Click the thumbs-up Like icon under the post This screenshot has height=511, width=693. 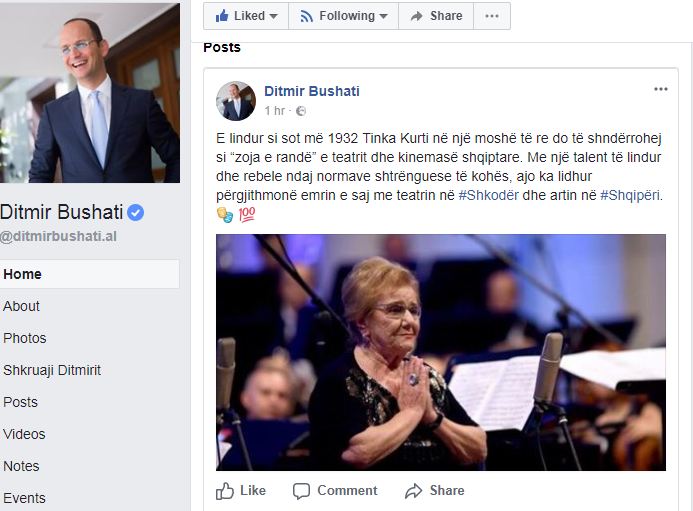(x=226, y=491)
